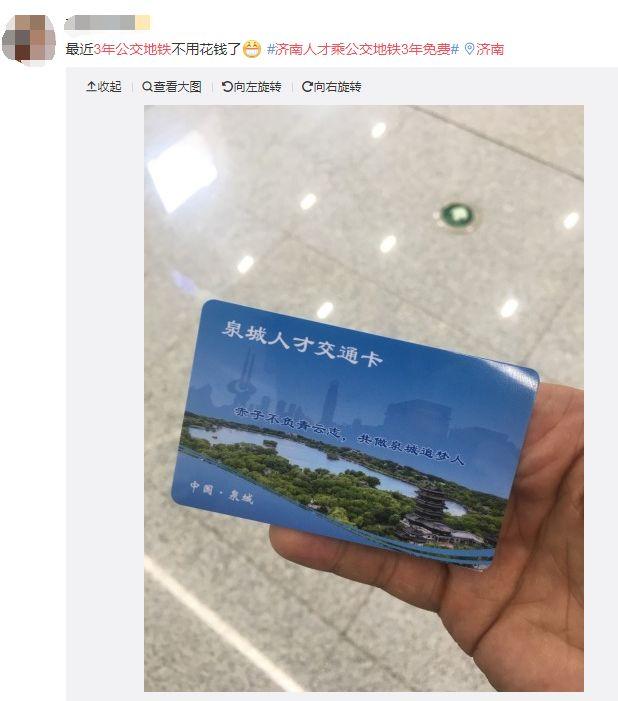Open the poster's blurred avatar
618x701 pixels.
coord(29,39)
